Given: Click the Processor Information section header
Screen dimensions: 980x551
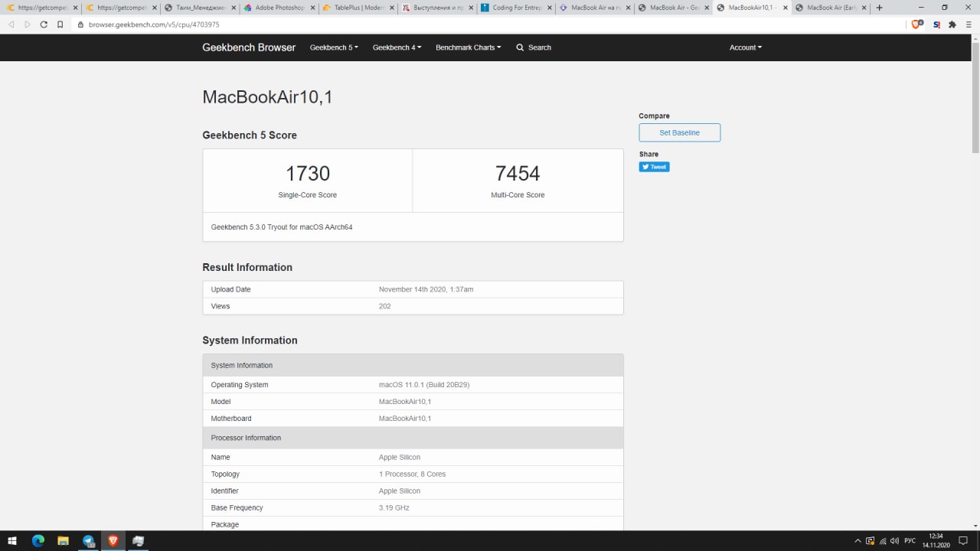Looking at the screenshot, I should 413,438.
